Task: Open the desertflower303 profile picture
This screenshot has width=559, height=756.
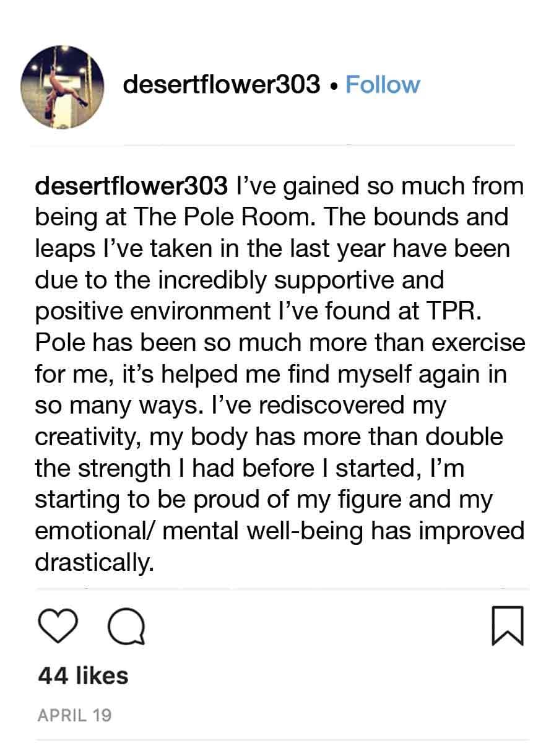Action: (62, 87)
